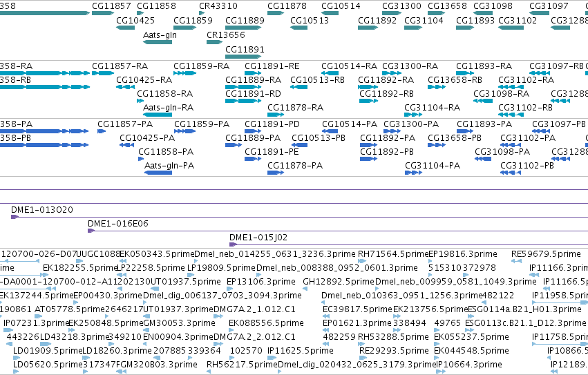The width and height of the screenshot is (588, 375).
Task: Click the CG10425-RA transcript label
Action: click(x=144, y=80)
